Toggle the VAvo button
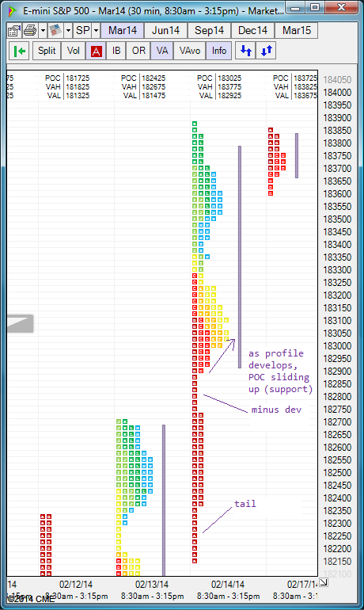 [x=190, y=51]
